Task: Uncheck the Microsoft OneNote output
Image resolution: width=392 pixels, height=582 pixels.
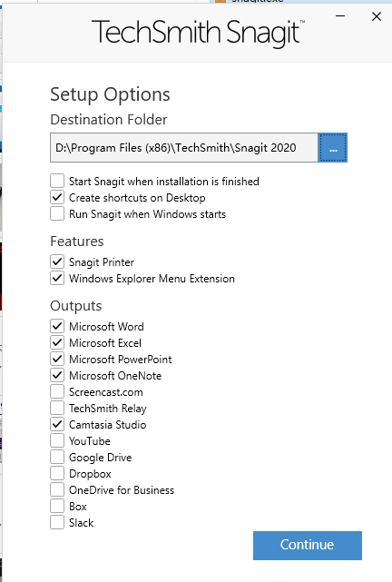Action: 57,375
